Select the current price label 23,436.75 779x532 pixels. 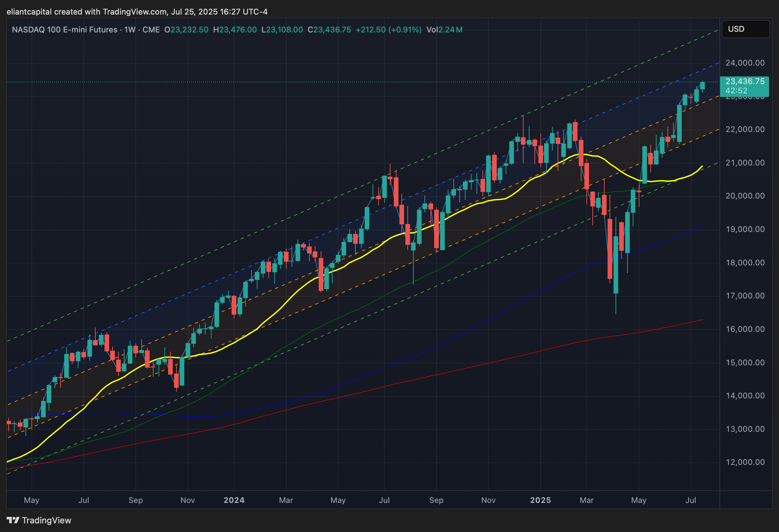tap(745, 81)
